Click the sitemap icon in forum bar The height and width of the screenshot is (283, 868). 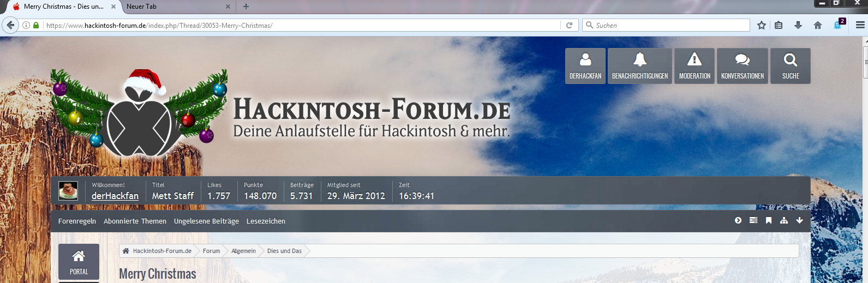pyautogui.click(x=784, y=220)
